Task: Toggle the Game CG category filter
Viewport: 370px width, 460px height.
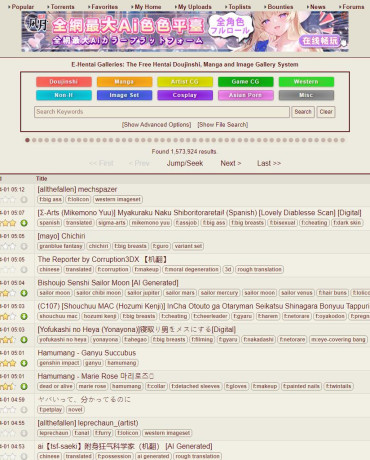Action: (x=246, y=82)
